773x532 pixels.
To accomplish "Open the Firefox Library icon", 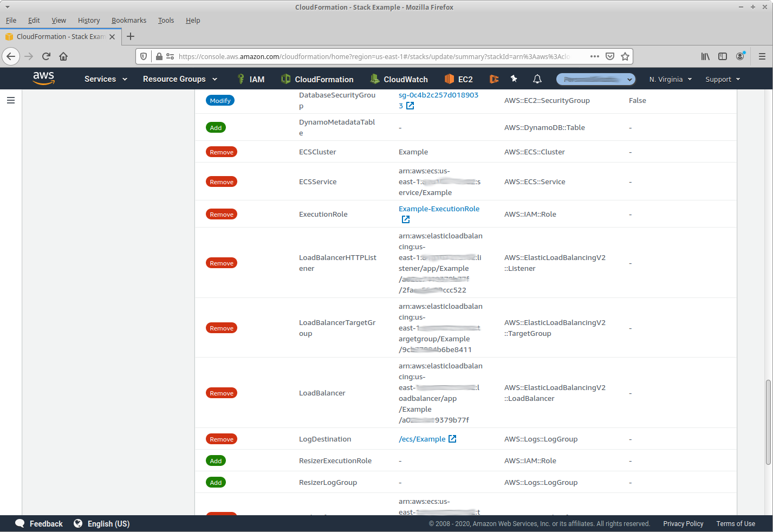I will tap(705, 56).
